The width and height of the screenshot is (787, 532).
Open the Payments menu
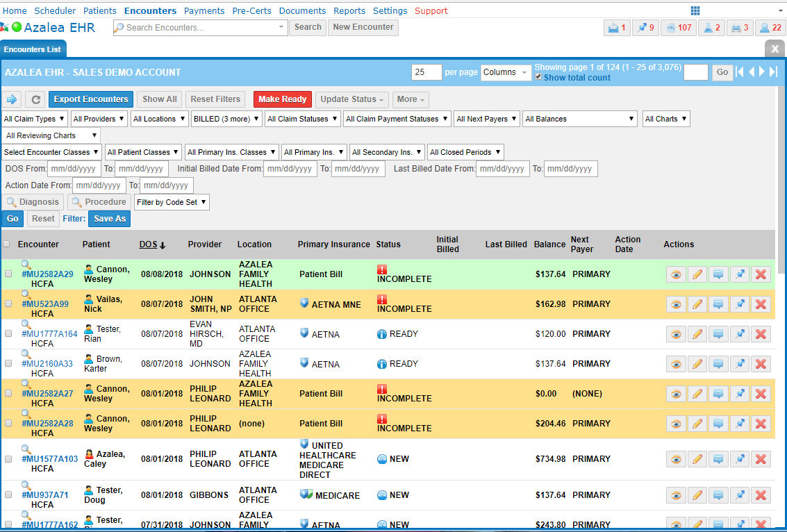[x=204, y=10]
